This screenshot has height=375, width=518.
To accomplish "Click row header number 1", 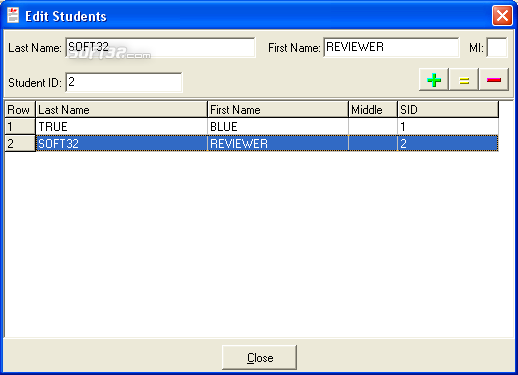I will tap(20, 126).
